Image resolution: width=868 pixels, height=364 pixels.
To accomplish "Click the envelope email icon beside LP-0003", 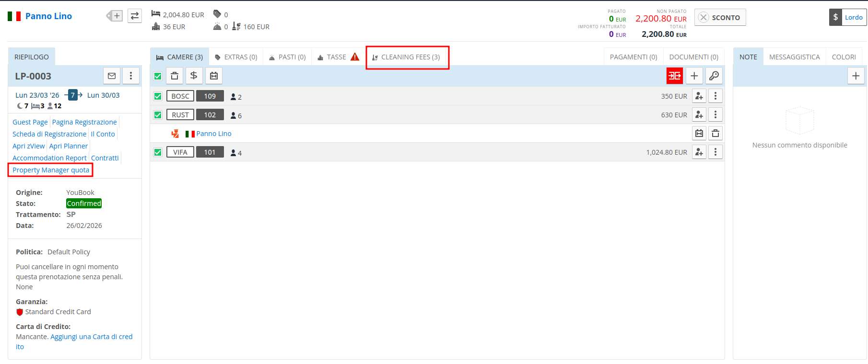I will tap(112, 76).
